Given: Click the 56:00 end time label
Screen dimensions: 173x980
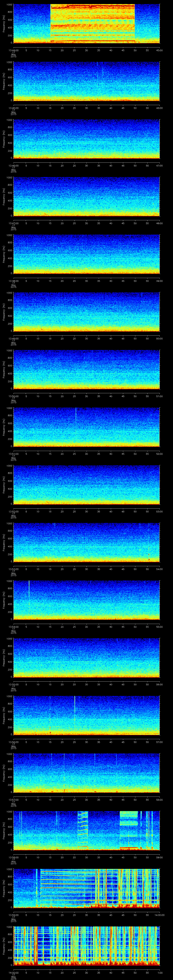Looking at the screenshot, I should [x=160, y=684].
